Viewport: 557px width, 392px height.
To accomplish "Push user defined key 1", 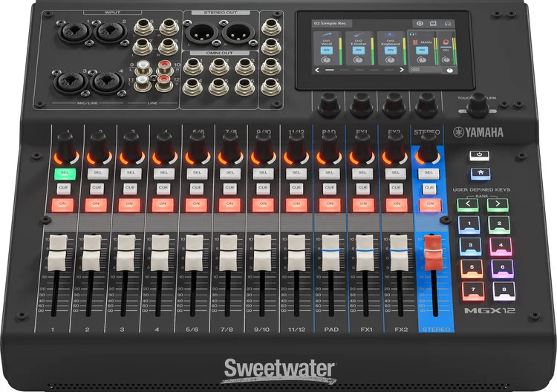I will 469,224.
